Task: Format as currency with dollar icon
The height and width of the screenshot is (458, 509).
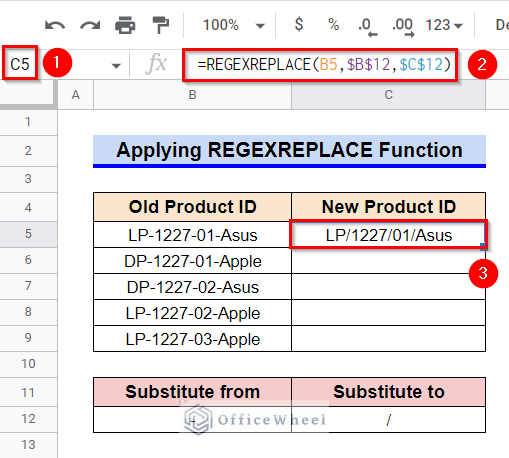Action: click(x=299, y=25)
